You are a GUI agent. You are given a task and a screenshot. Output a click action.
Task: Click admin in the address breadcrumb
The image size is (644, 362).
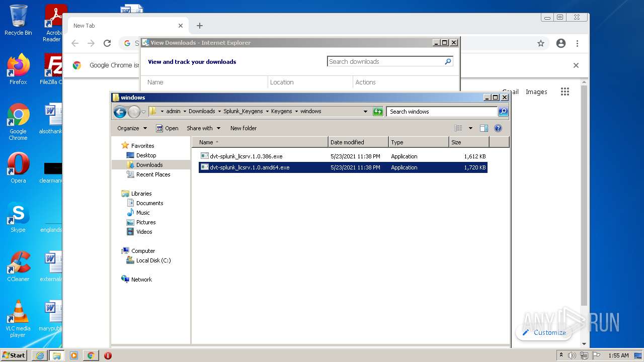[x=173, y=112]
